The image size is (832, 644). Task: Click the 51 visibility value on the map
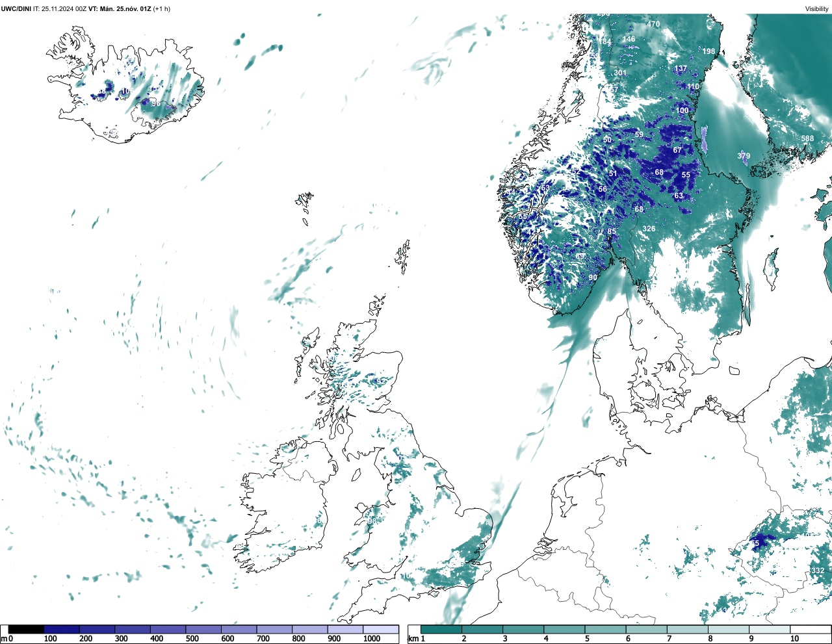(613, 174)
